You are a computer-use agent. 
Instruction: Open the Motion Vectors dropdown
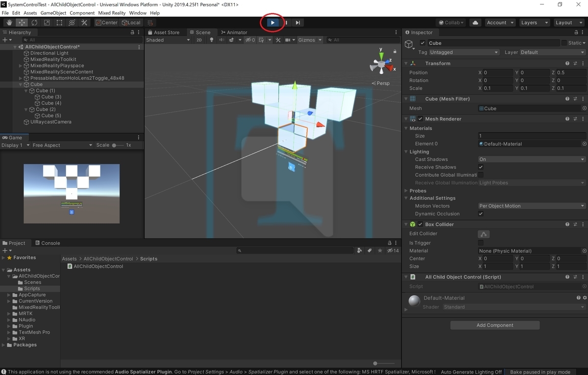click(x=532, y=206)
